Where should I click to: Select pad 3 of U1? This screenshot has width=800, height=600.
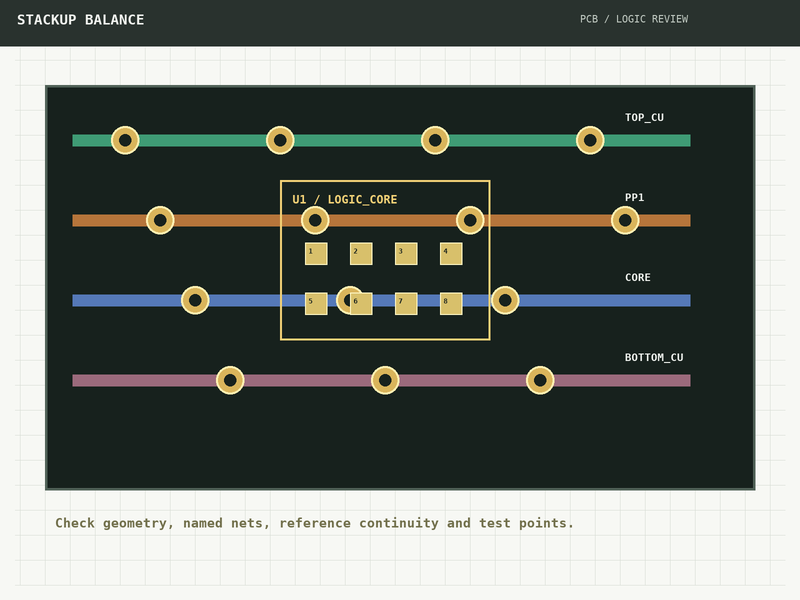[x=406, y=254]
